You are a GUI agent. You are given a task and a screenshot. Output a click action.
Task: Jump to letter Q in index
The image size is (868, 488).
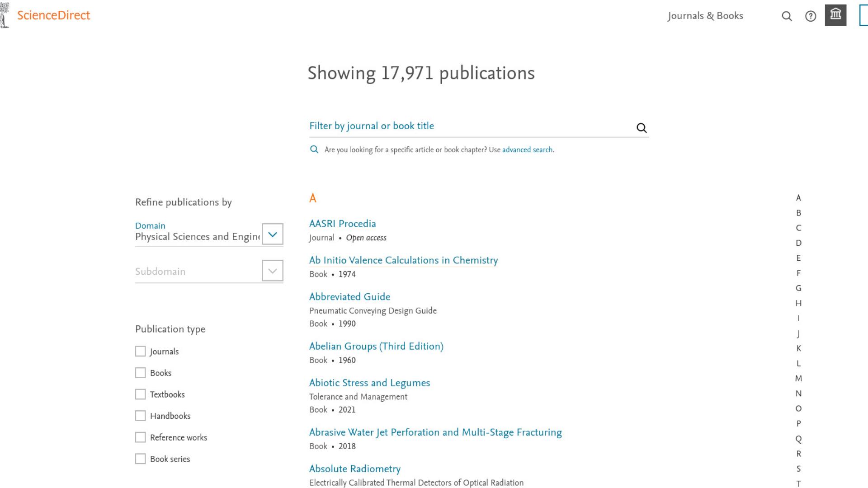click(798, 439)
